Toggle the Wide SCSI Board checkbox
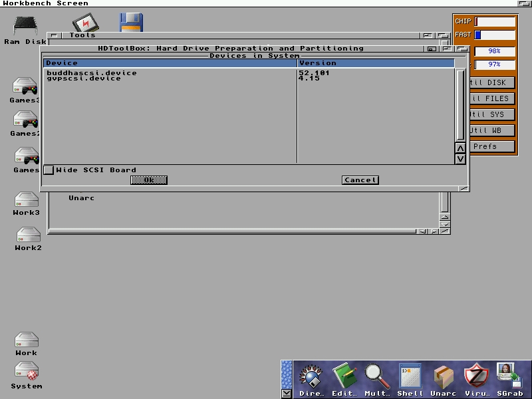This screenshot has height=399, width=532. pos(49,170)
